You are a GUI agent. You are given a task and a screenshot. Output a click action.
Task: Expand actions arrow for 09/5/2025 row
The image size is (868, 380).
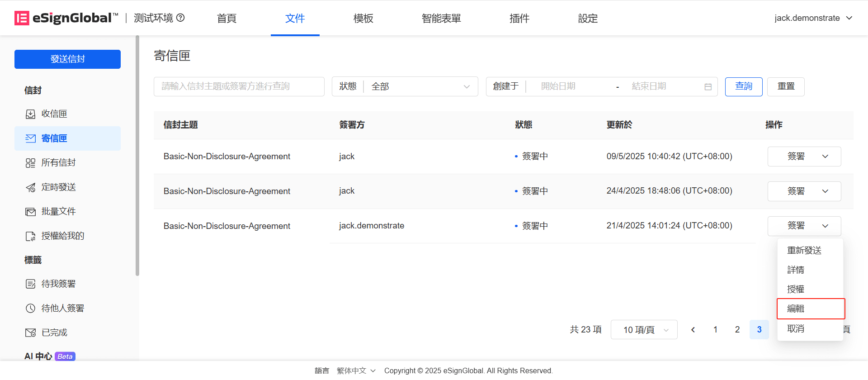825,157
